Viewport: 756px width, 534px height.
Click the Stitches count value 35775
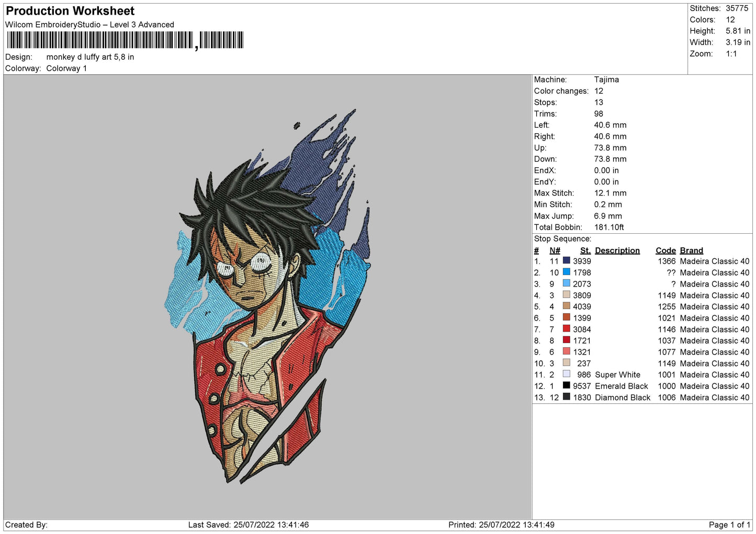(x=737, y=8)
